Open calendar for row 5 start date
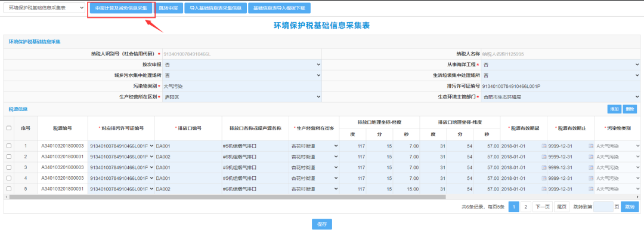This screenshot has height=236, width=644. (x=544, y=189)
